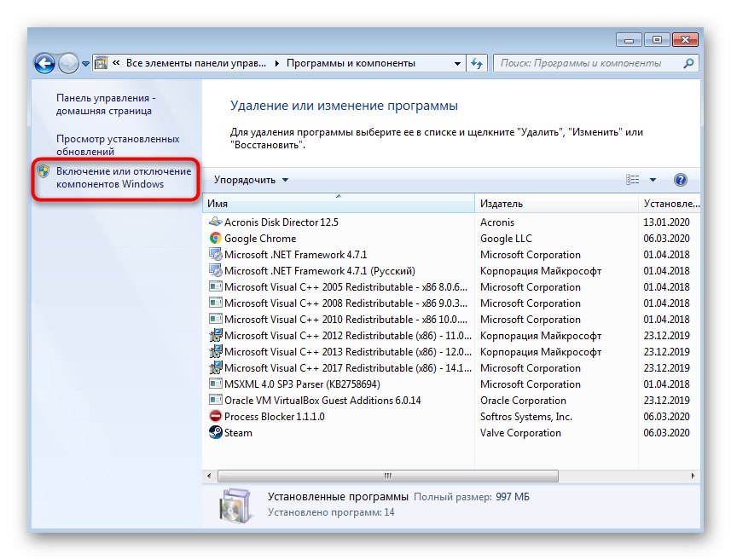Click installed programs icon in details pane
Viewport: 731px width, 560px height.
click(x=236, y=505)
